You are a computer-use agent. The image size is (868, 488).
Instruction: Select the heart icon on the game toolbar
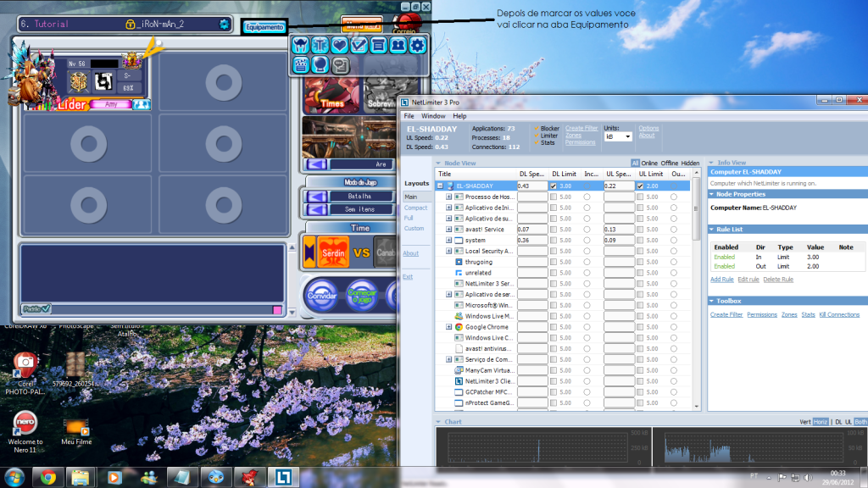tap(340, 45)
